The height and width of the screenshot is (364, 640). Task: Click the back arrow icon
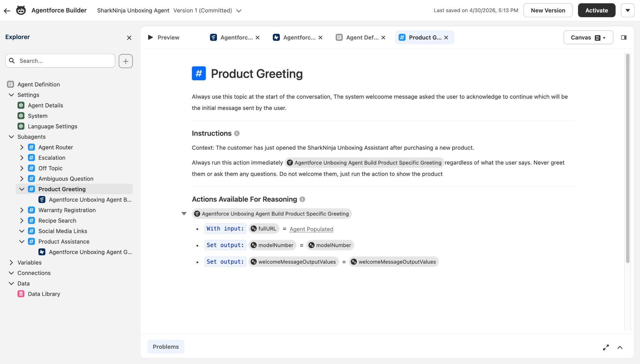point(7,11)
